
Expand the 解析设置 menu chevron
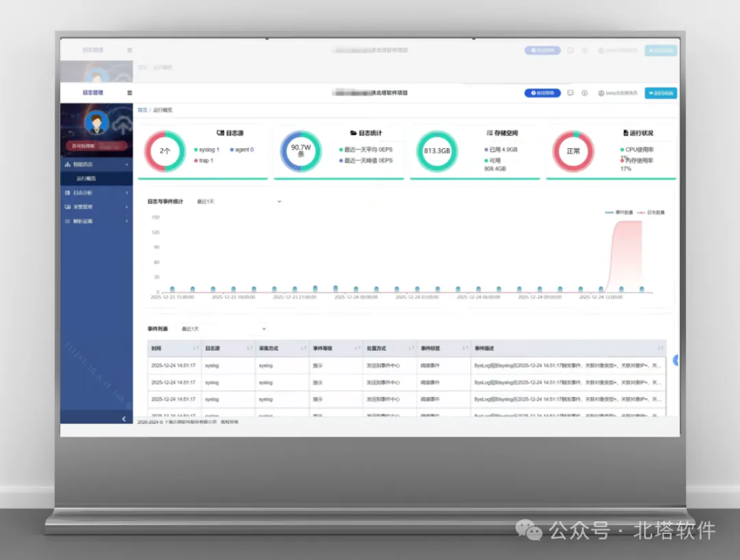(x=127, y=221)
